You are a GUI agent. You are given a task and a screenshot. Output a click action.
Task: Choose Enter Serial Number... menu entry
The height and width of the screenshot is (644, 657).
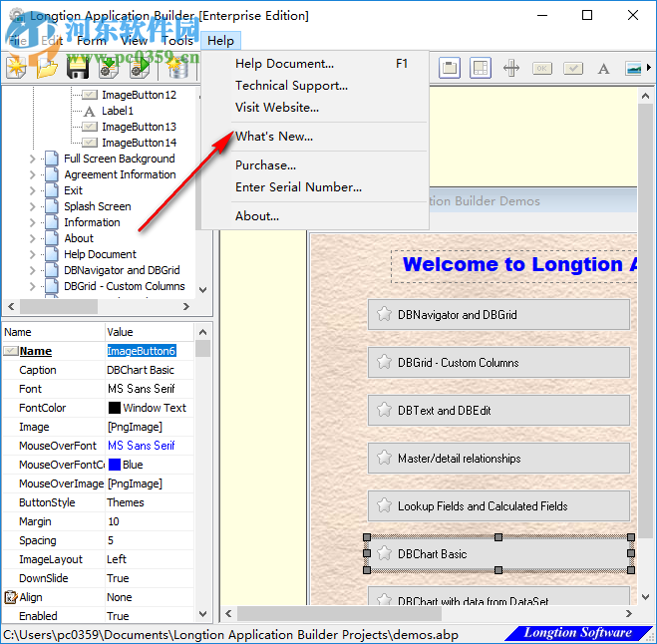pyautogui.click(x=315, y=186)
